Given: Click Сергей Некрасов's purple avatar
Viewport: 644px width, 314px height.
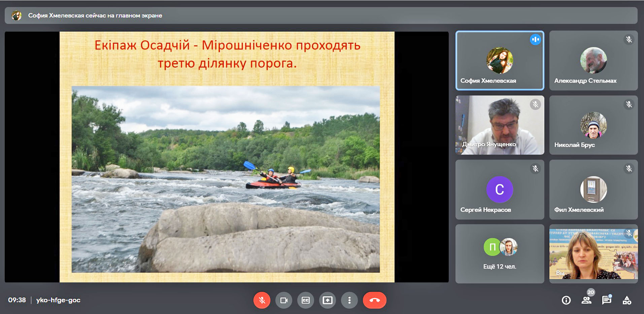Looking at the screenshot, I should 500,189.
